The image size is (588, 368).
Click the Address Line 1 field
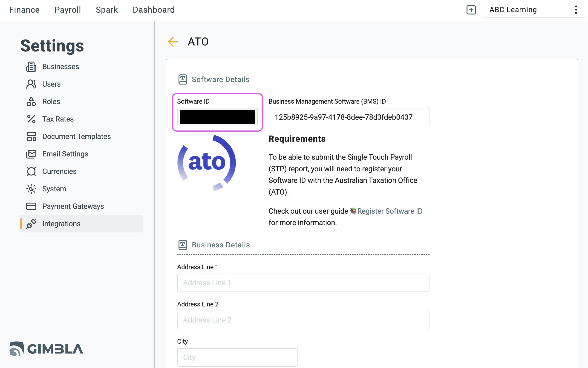click(x=303, y=283)
